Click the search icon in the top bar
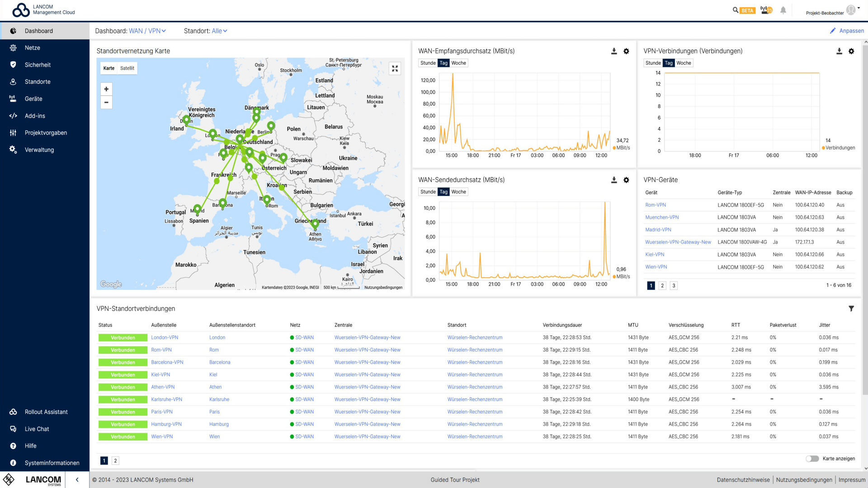 tap(735, 9)
